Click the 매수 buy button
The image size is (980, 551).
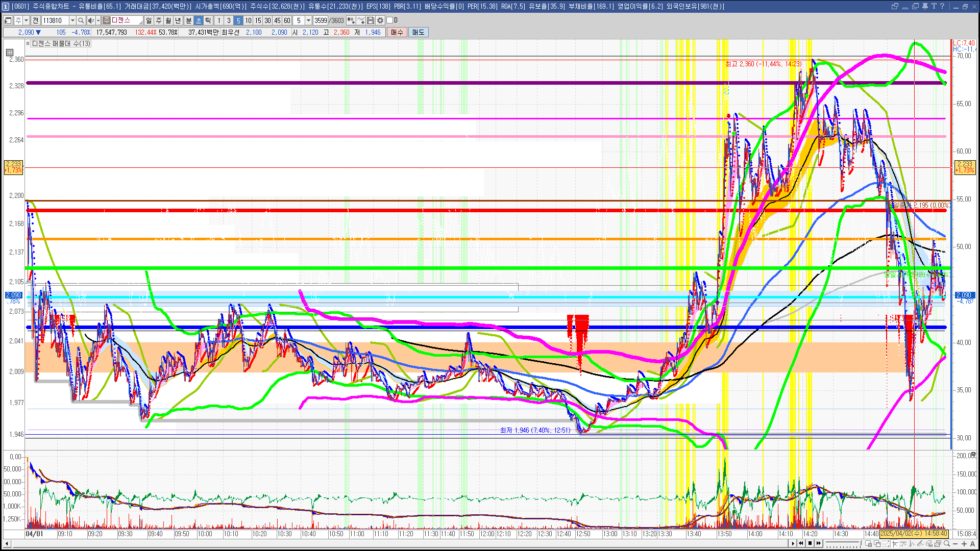[397, 32]
